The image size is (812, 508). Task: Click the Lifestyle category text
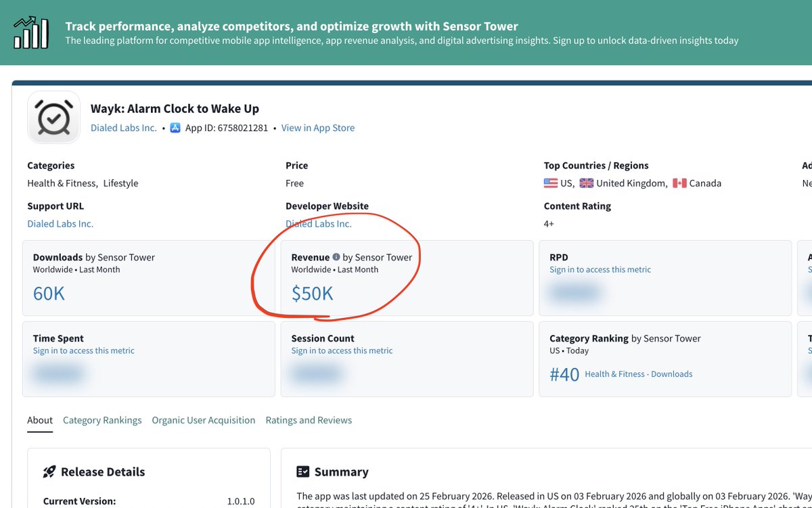(x=120, y=183)
